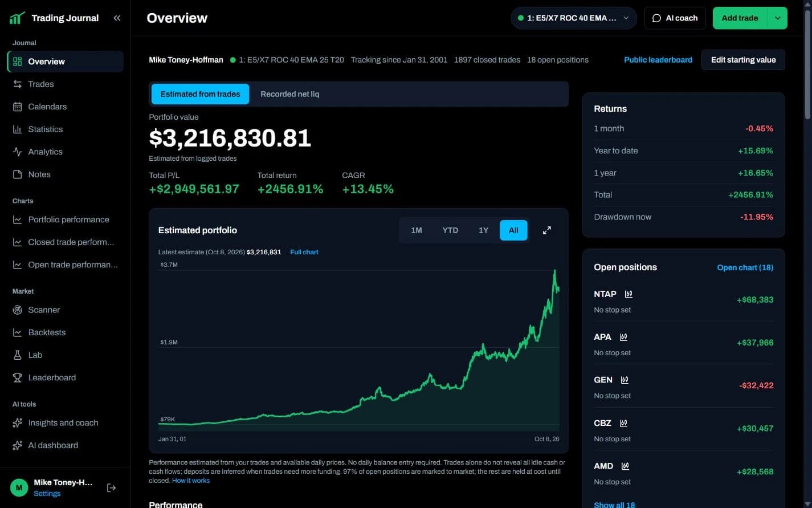Screen dimensions: 812x508
Task: Open the chart icon next to CBZ
Action: click(623, 423)
